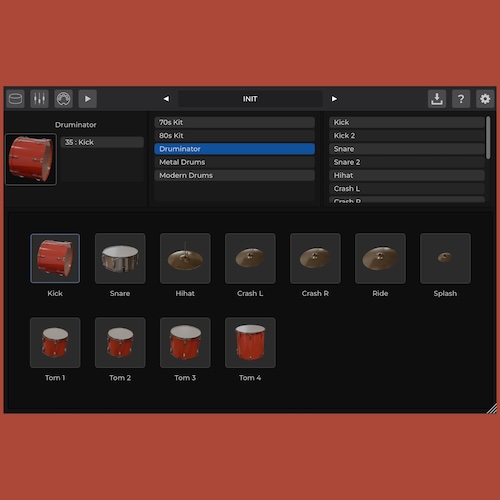Click the download/import icon
The image size is (500, 500).
437,99
